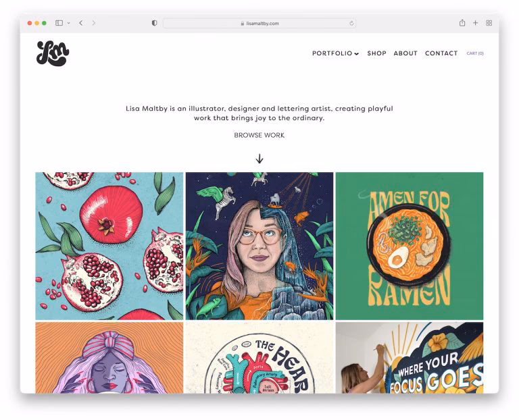This screenshot has height=420, width=519.
Task: Click the BROWSE WORK link
Action: (x=259, y=135)
